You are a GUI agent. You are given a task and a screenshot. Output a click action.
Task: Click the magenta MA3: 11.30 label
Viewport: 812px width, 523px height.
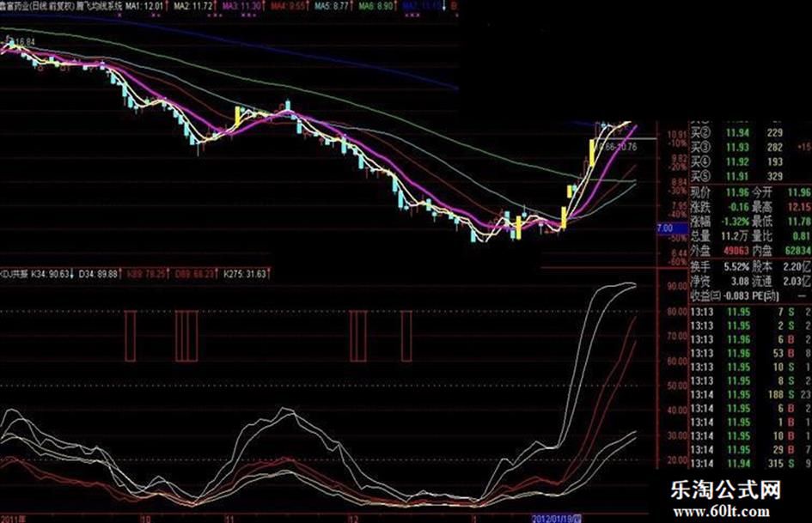coord(241,7)
